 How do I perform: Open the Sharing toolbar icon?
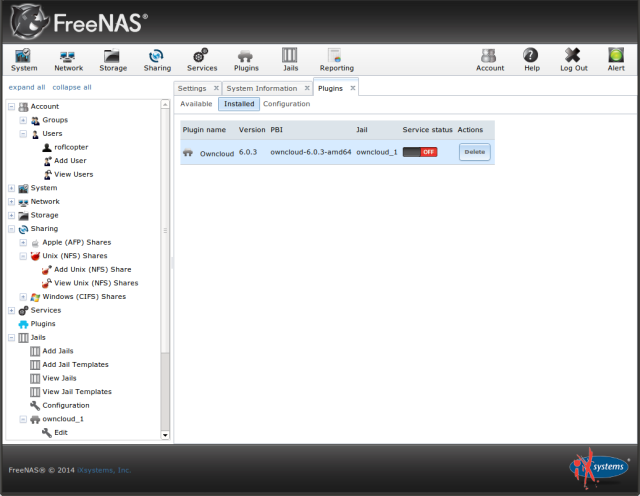157,60
